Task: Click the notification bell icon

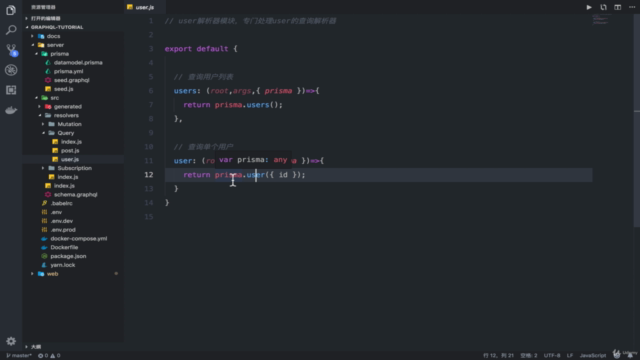Action: 630,356
